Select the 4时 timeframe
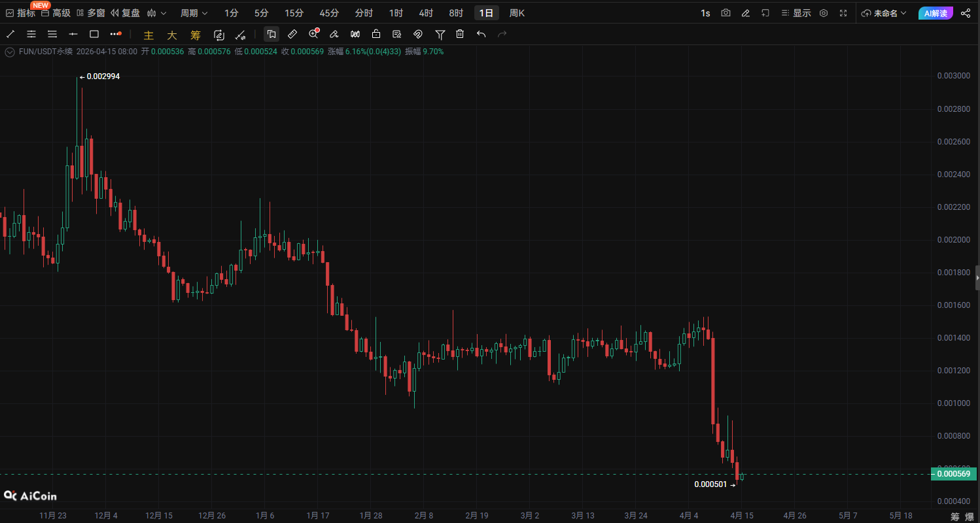Screen dimensions: 980x523 click(426, 13)
